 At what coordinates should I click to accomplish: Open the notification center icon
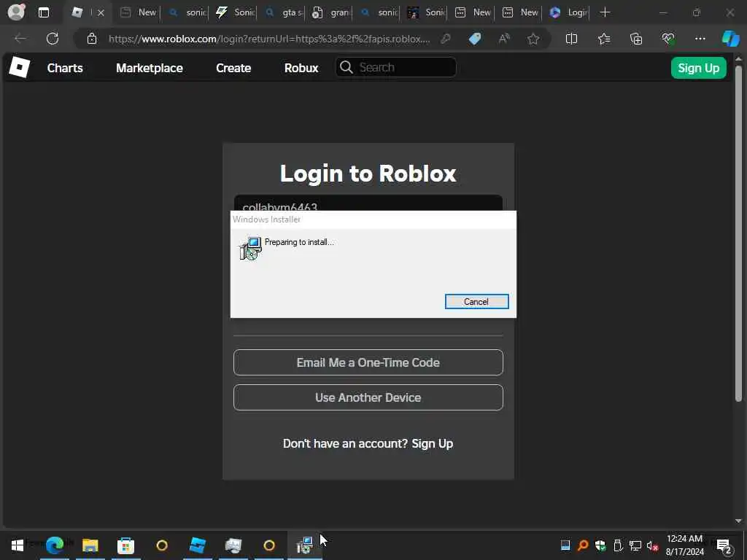[724, 545]
